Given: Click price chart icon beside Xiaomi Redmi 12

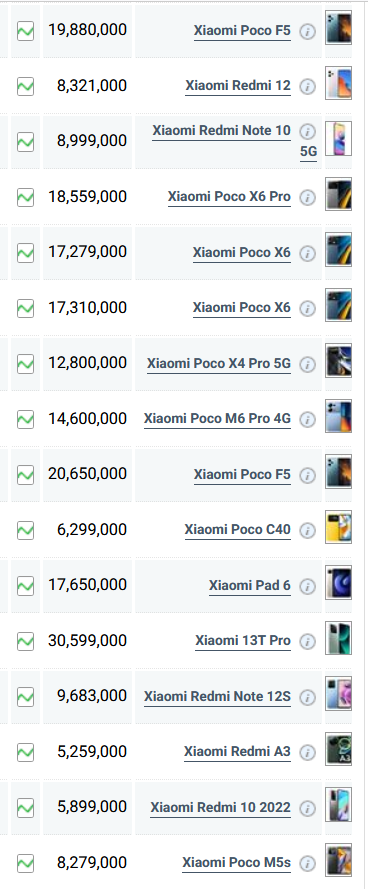Looking at the screenshot, I should 26,87.
